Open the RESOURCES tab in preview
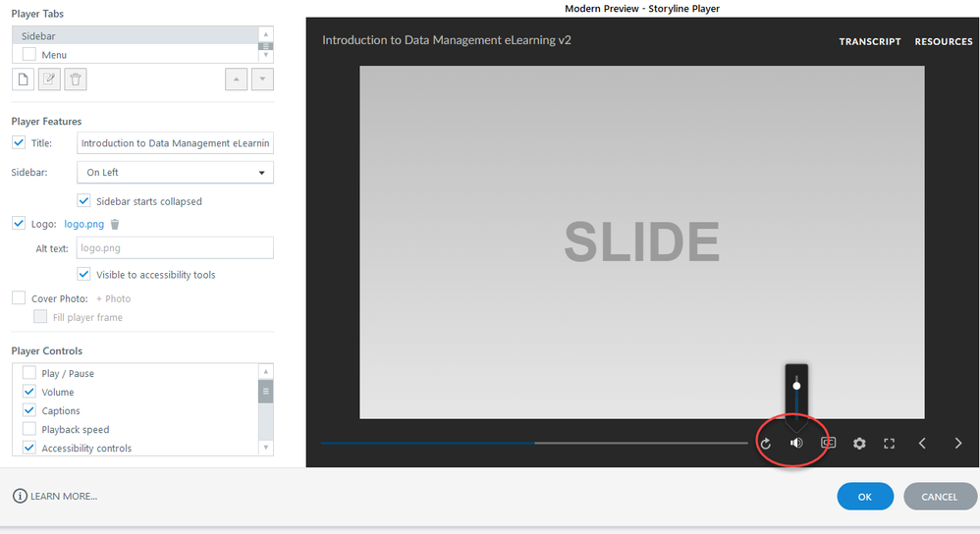 [944, 42]
